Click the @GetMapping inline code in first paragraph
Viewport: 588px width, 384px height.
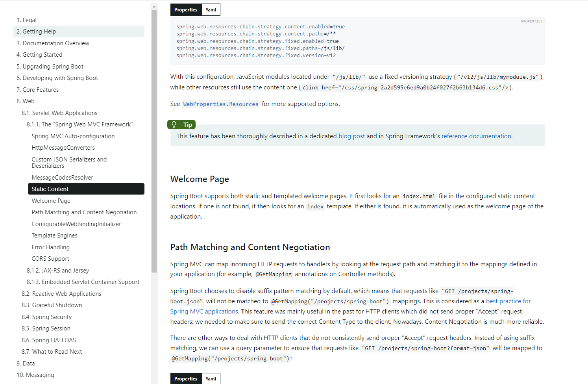274,275
